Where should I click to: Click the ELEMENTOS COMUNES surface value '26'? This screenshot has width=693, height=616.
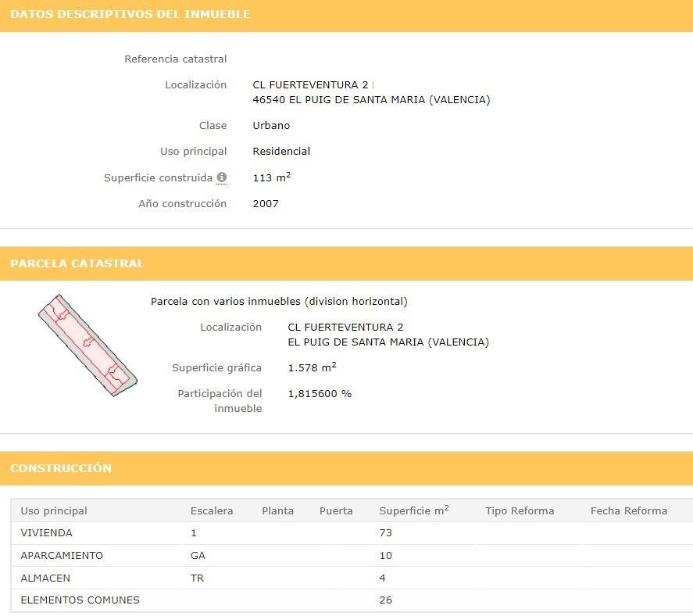385,600
